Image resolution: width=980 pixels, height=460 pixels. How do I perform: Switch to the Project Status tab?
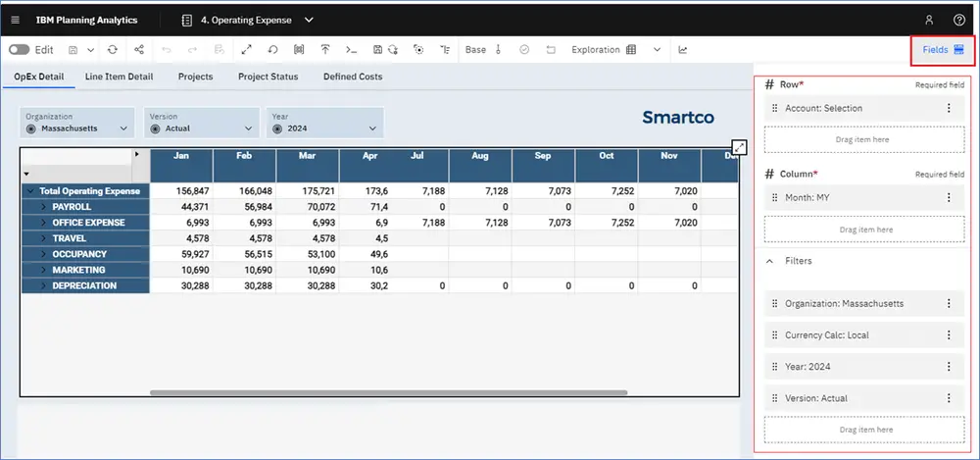coord(269,77)
